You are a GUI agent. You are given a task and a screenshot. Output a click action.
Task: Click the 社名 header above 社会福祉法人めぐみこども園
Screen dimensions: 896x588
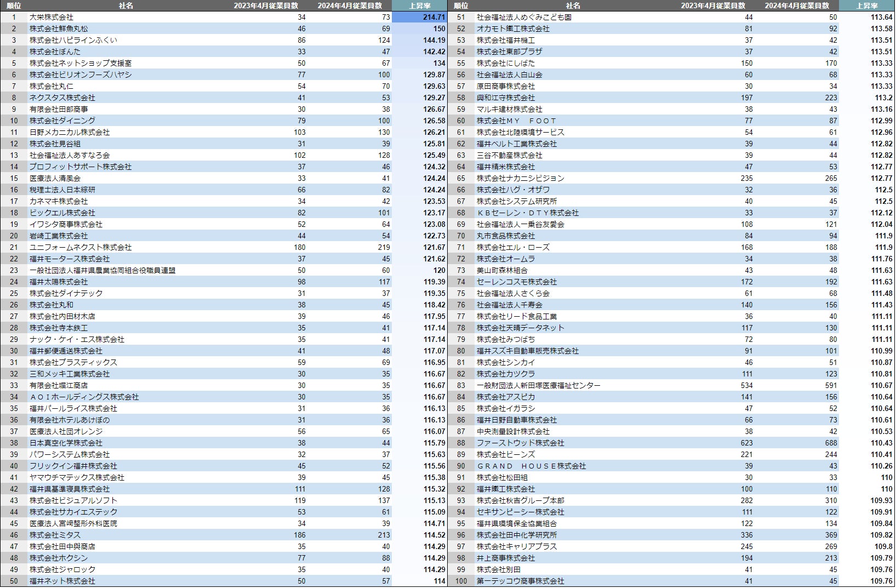pyautogui.click(x=573, y=5)
